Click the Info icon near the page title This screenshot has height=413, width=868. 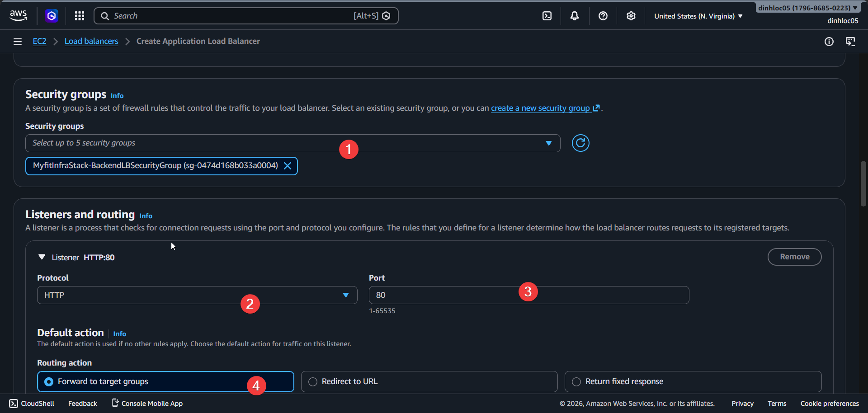[x=830, y=42]
